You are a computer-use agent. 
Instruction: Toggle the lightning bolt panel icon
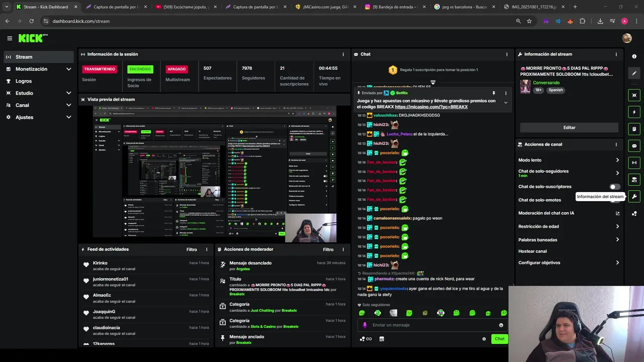click(x=634, y=112)
